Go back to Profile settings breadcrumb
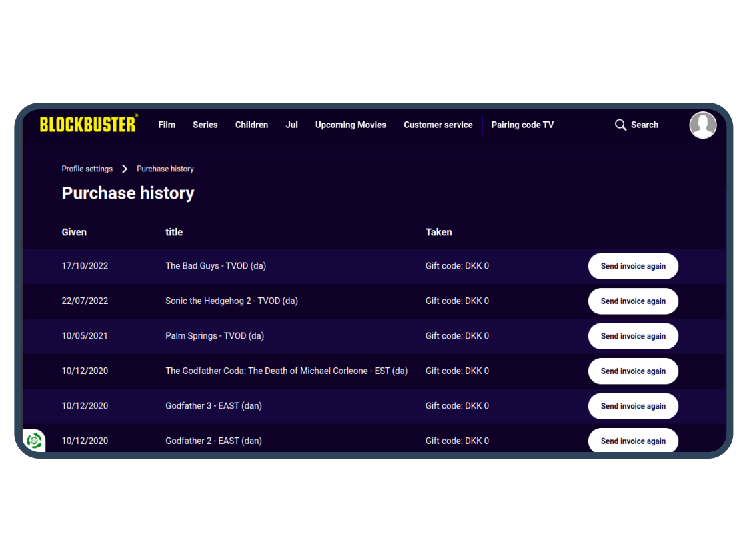 [87, 169]
